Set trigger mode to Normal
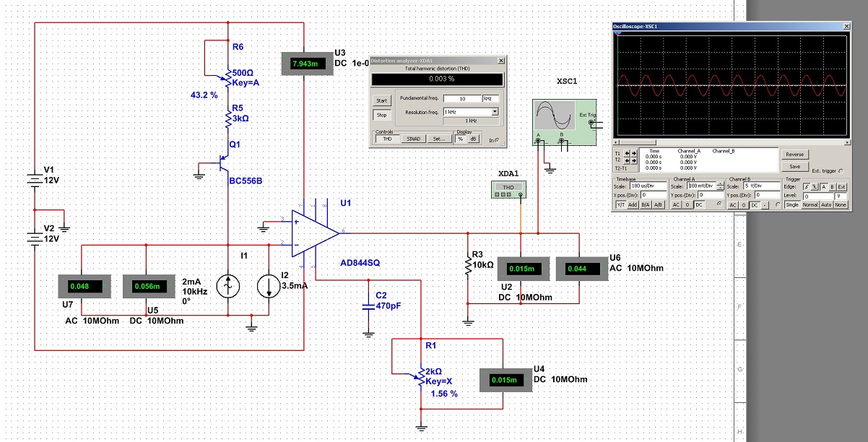Screen dimensions: 868x442 point(810,204)
